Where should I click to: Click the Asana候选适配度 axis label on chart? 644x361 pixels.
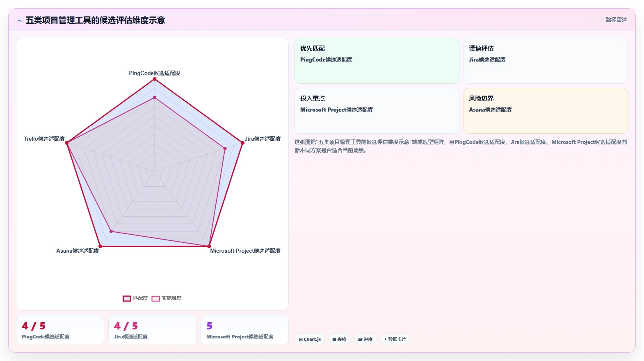78,251
